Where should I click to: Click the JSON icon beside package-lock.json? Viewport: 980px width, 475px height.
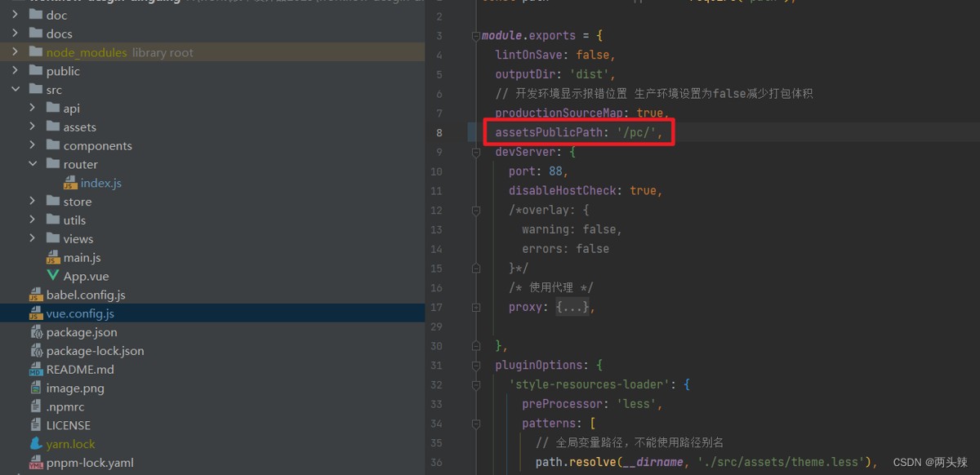click(36, 351)
